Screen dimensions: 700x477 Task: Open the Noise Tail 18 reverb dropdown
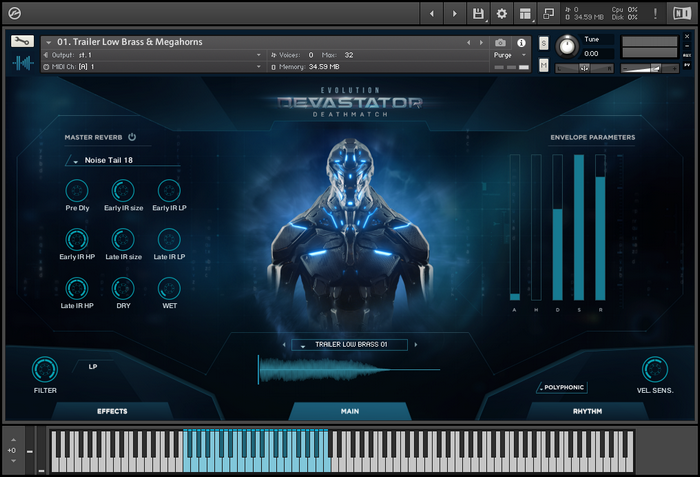pos(120,160)
